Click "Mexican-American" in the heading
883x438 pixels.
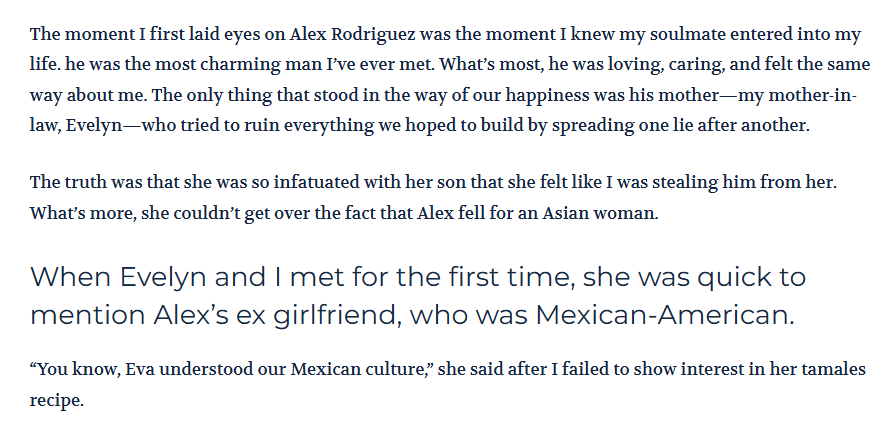click(x=665, y=314)
